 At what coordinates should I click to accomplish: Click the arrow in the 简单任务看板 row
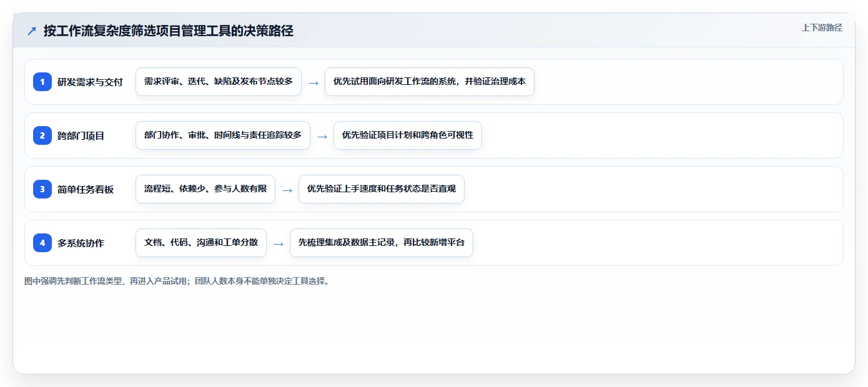(x=287, y=190)
